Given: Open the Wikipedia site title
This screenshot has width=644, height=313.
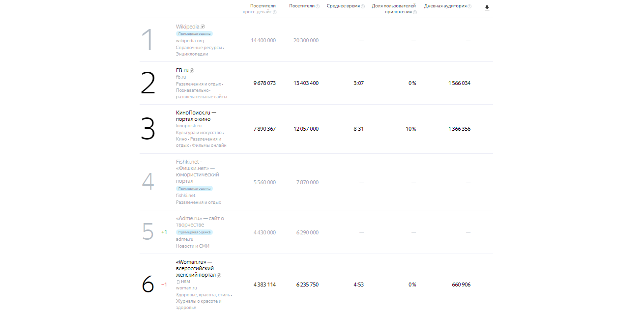Looking at the screenshot, I should (x=188, y=27).
